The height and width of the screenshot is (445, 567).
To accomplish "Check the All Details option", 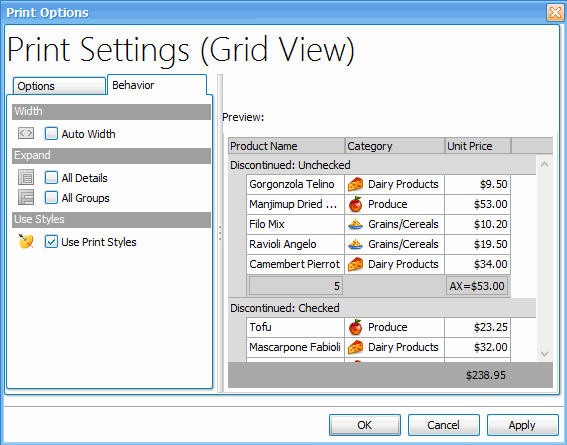I will (51, 177).
